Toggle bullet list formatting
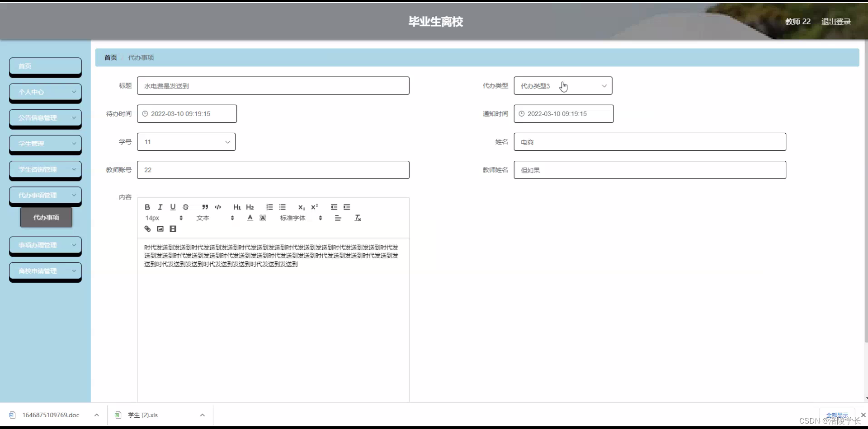 click(x=282, y=207)
